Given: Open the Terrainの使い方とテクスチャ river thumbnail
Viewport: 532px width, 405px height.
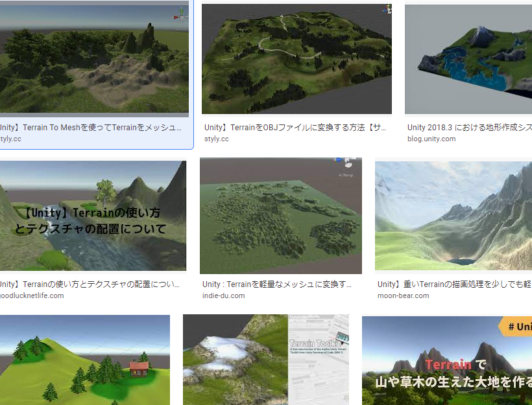Looking at the screenshot, I should pyautogui.click(x=93, y=216).
